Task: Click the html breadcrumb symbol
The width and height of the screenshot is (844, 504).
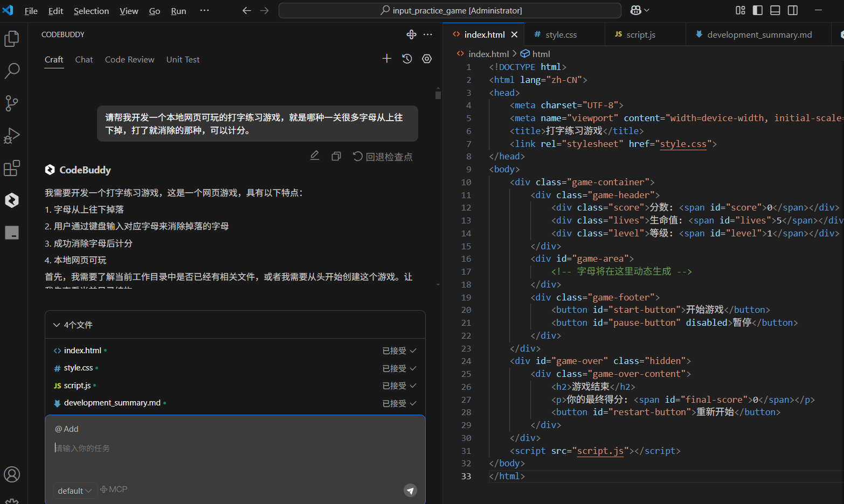Action: 541,54
